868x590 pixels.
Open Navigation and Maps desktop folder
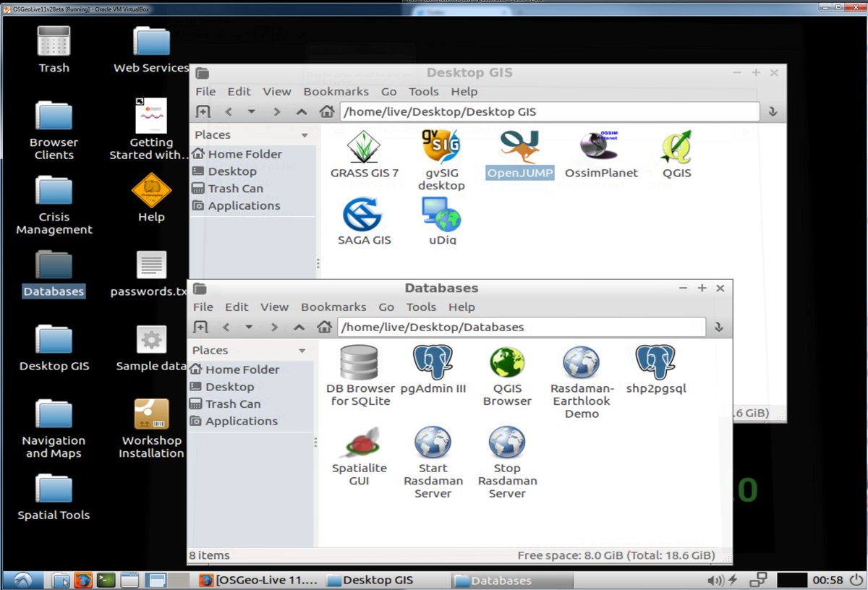(54, 416)
